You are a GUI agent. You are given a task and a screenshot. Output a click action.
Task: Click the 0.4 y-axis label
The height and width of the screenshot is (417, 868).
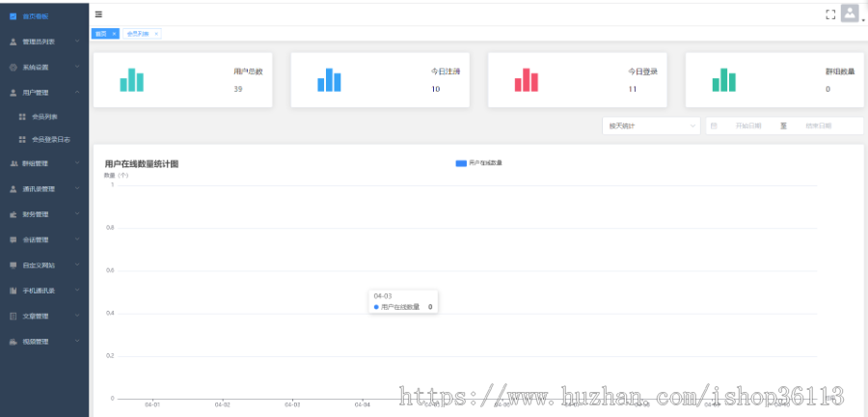click(110, 314)
